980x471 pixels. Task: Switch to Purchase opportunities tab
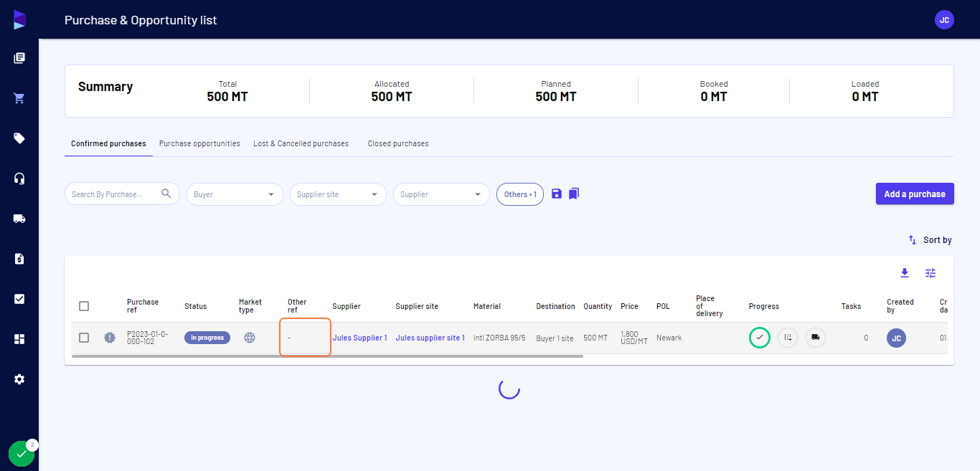click(199, 143)
